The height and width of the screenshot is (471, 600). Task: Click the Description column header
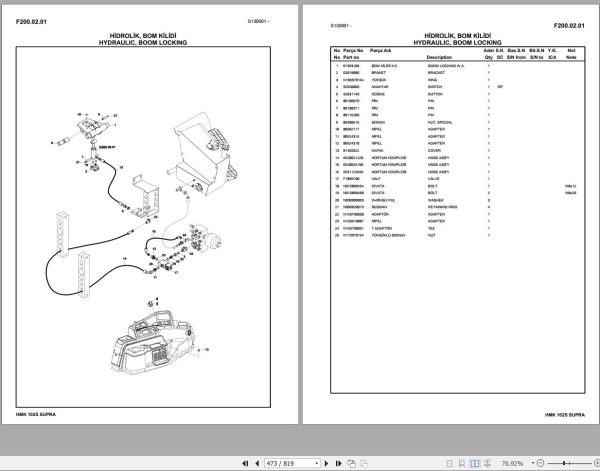tap(439, 57)
